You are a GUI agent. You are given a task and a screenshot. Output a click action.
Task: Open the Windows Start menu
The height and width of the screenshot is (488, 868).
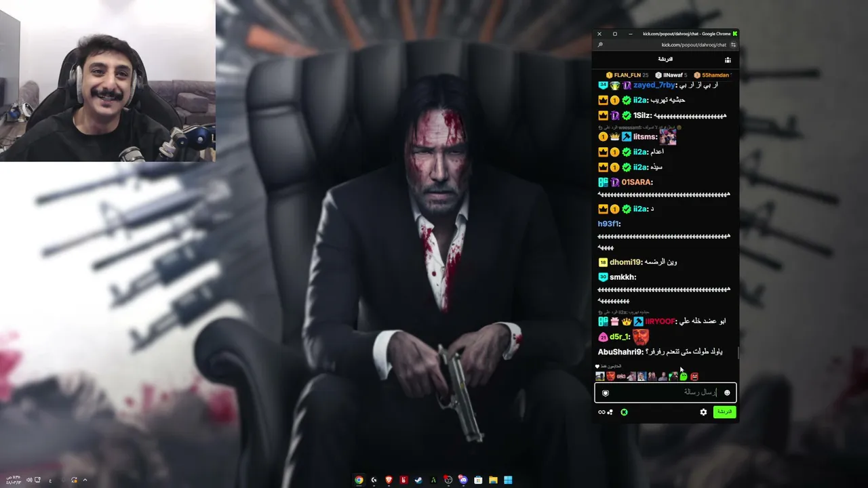pos(508,480)
